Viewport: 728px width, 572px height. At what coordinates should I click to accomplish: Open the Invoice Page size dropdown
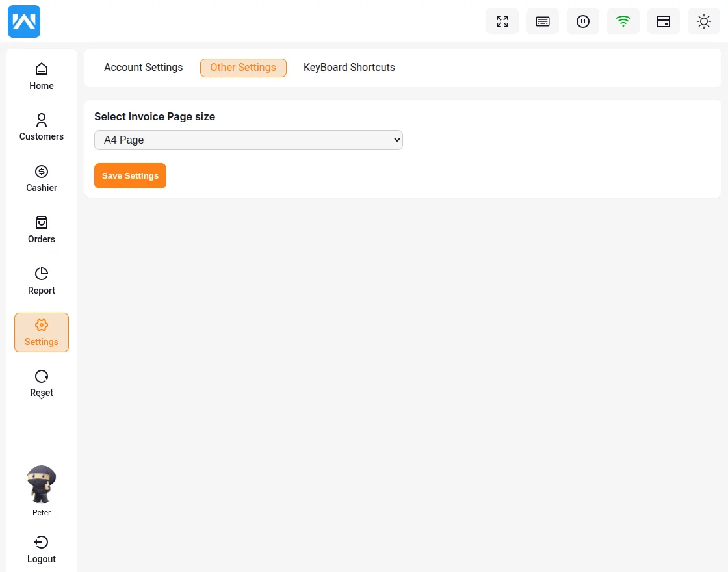click(x=248, y=140)
